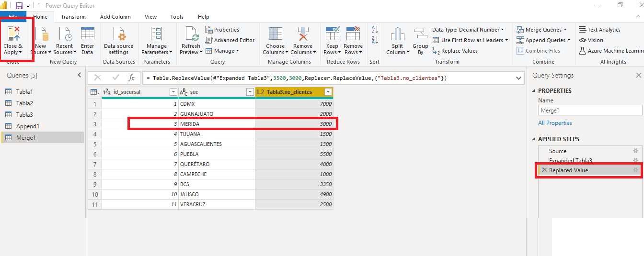This screenshot has width=644, height=256.
Task: Click Use First Row as Headers
Action: 471,40
